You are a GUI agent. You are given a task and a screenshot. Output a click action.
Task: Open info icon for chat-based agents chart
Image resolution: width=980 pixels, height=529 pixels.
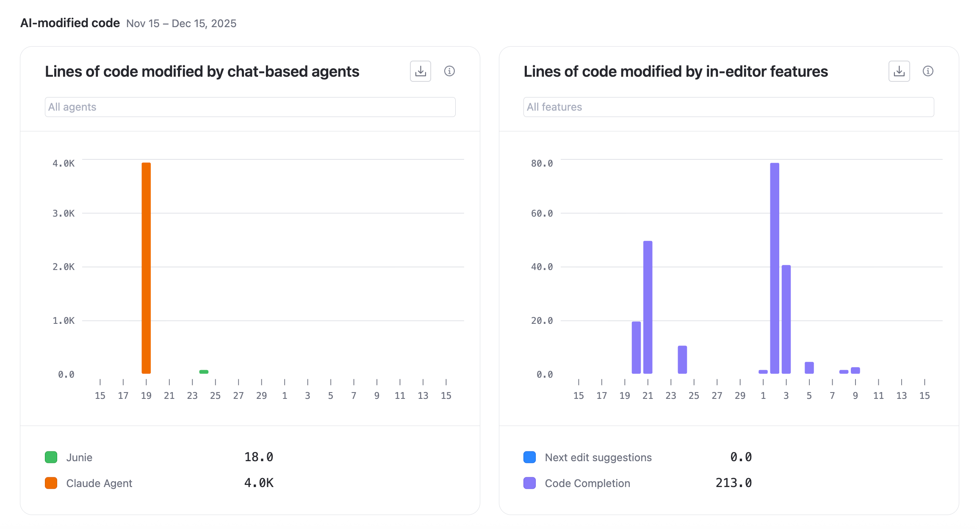coord(449,71)
